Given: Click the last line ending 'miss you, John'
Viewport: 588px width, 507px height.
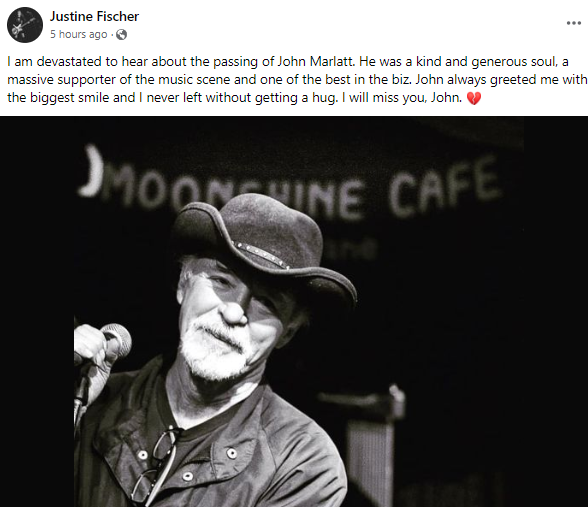Looking at the screenshot, I should pos(234,98).
